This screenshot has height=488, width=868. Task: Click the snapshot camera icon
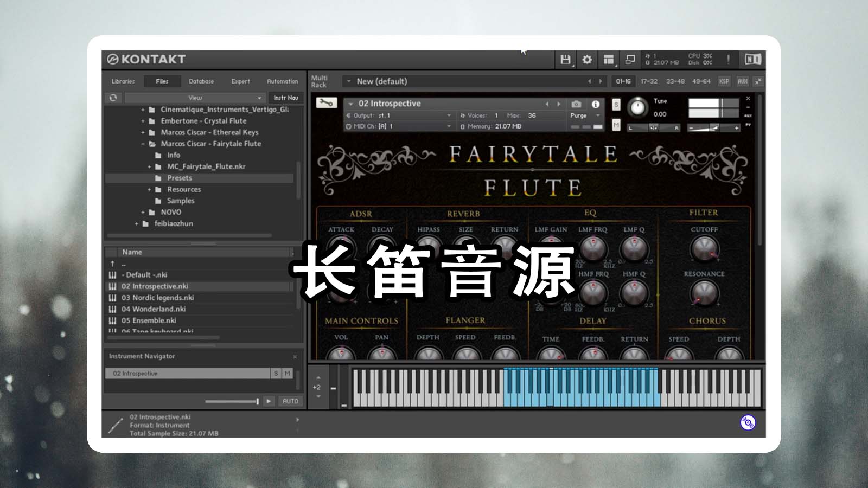pyautogui.click(x=576, y=104)
